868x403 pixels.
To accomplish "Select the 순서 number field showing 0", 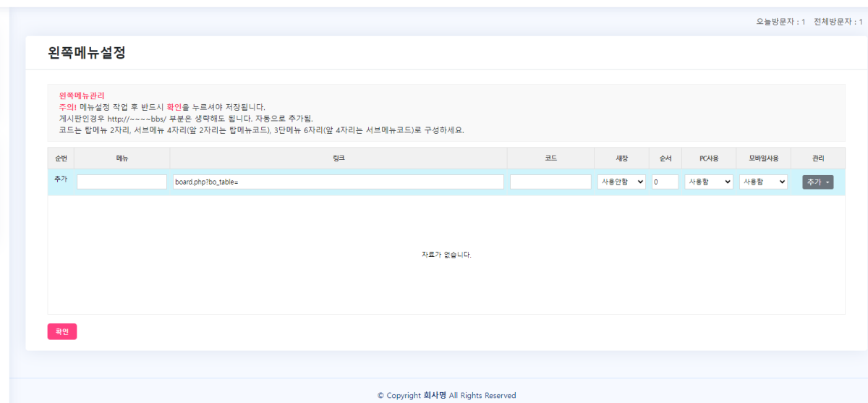I will pos(664,182).
